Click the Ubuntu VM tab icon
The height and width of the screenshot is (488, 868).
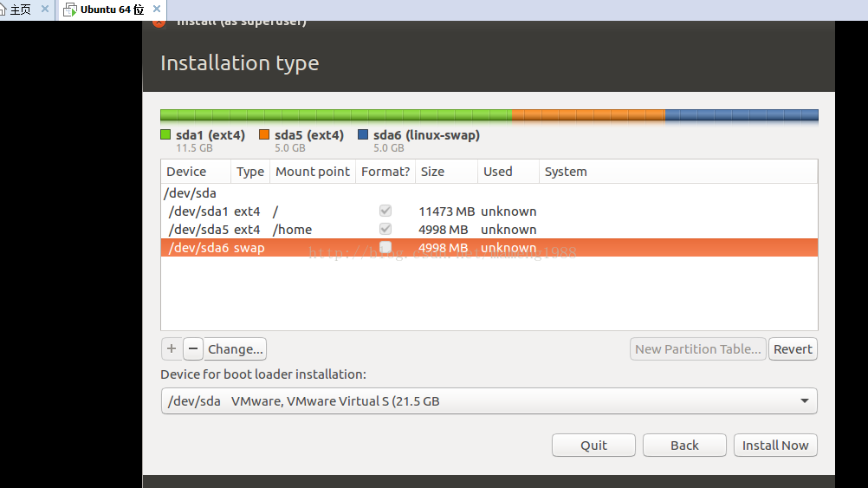click(70, 10)
